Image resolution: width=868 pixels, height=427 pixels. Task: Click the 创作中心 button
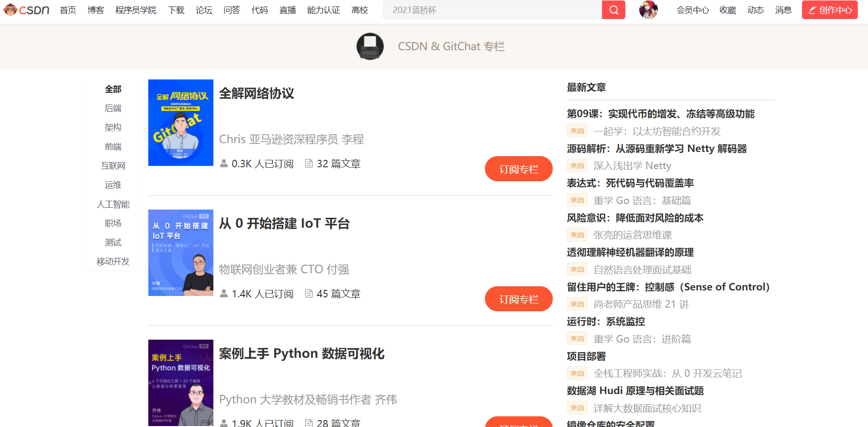(830, 10)
